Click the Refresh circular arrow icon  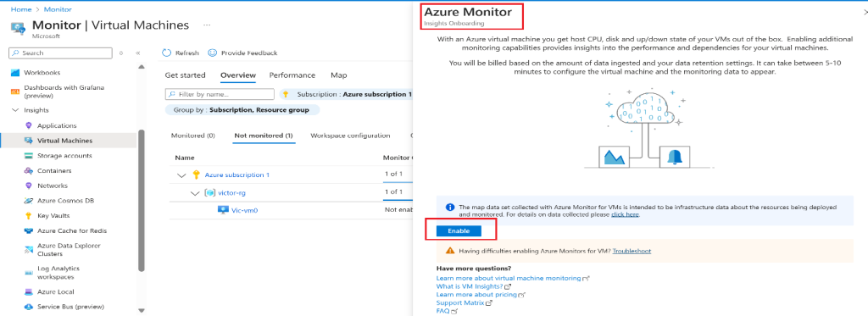tap(167, 53)
